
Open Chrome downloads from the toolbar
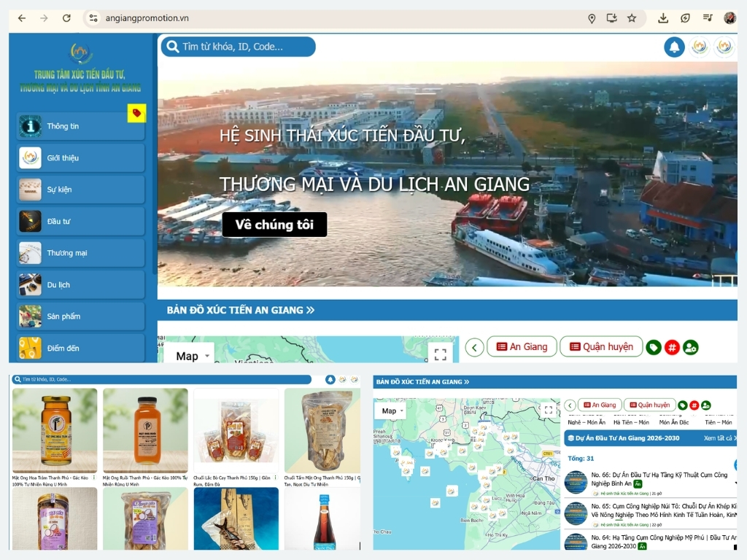point(663,18)
